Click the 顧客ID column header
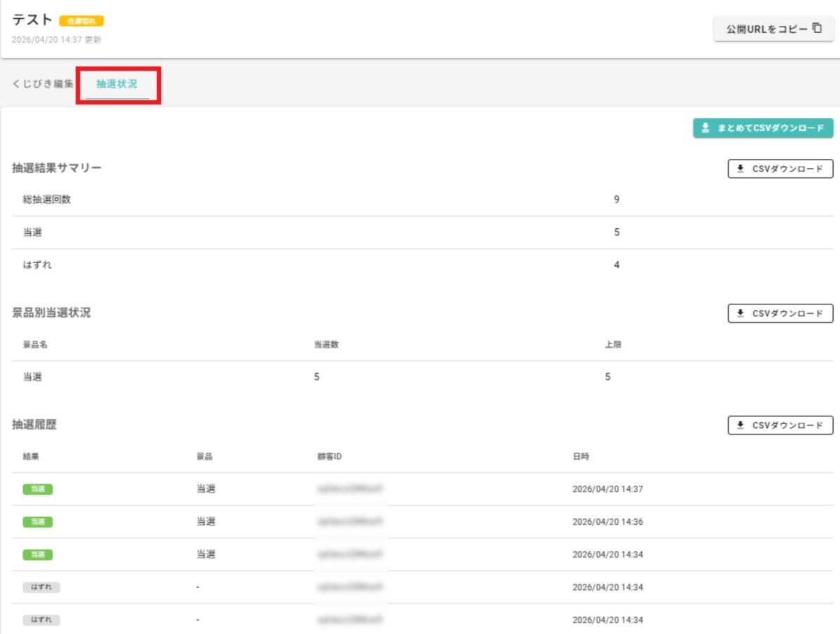 (329, 457)
